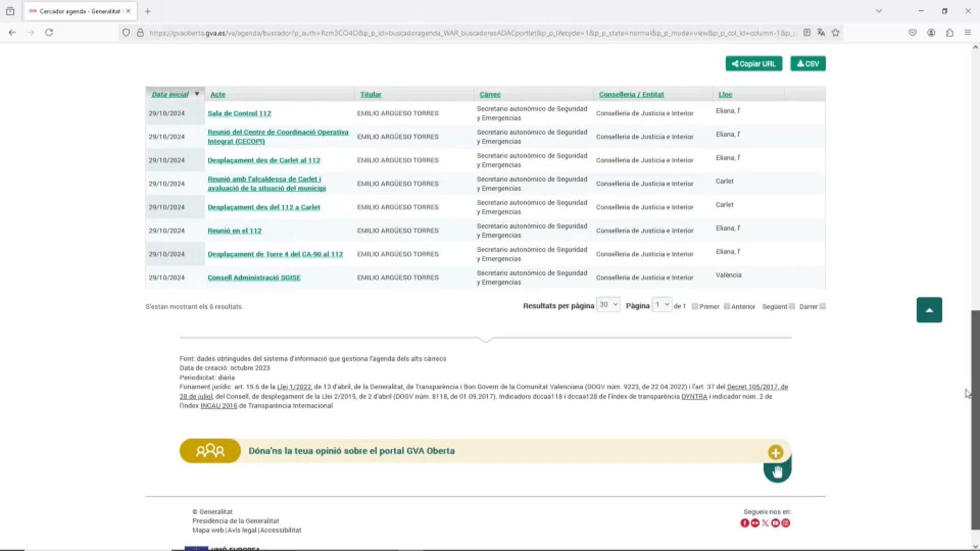Image resolution: width=980 pixels, height=551 pixels.
Task: Open the X (Twitter) social icon
Action: point(765,523)
